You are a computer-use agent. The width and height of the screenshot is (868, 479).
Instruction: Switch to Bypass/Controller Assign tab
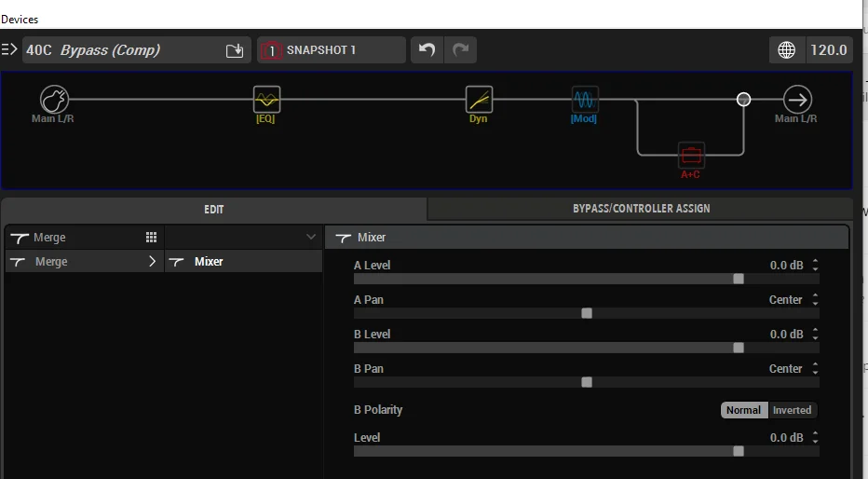click(641, 209)
